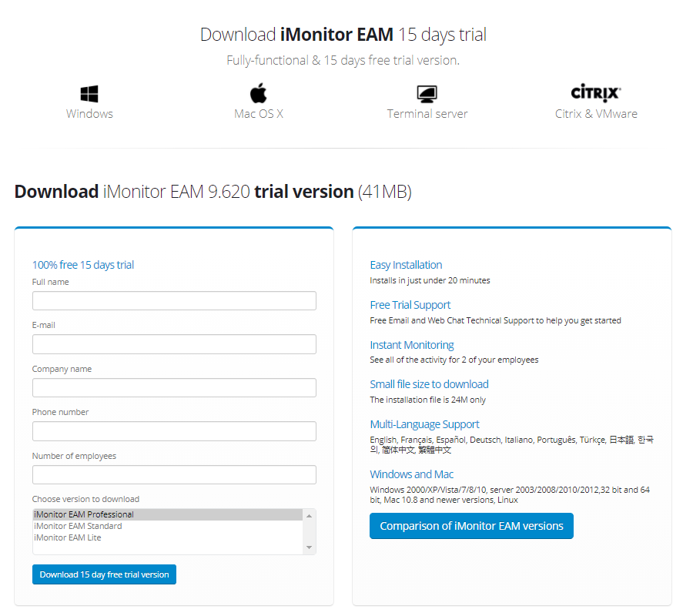Click 'See all of the activity' text

coord(454,360)
